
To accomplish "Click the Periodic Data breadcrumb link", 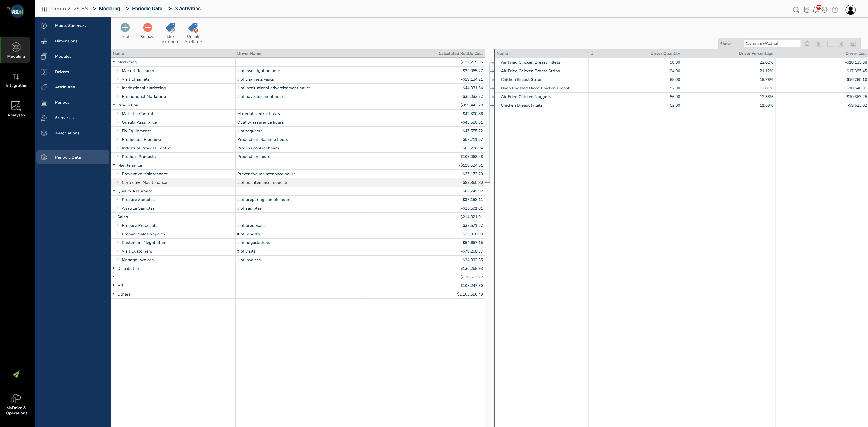I will click(x=147, y=9).
